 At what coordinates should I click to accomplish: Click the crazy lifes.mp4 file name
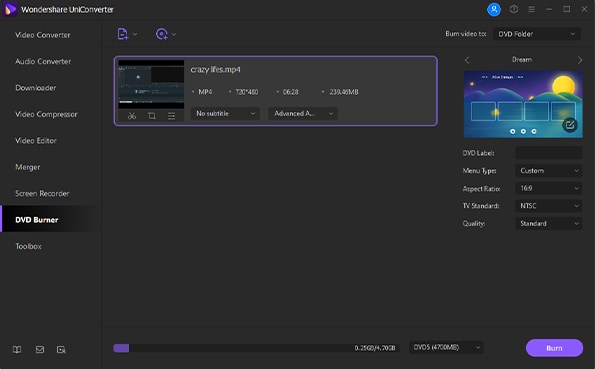pyautogui.click(x=216, y=69)
